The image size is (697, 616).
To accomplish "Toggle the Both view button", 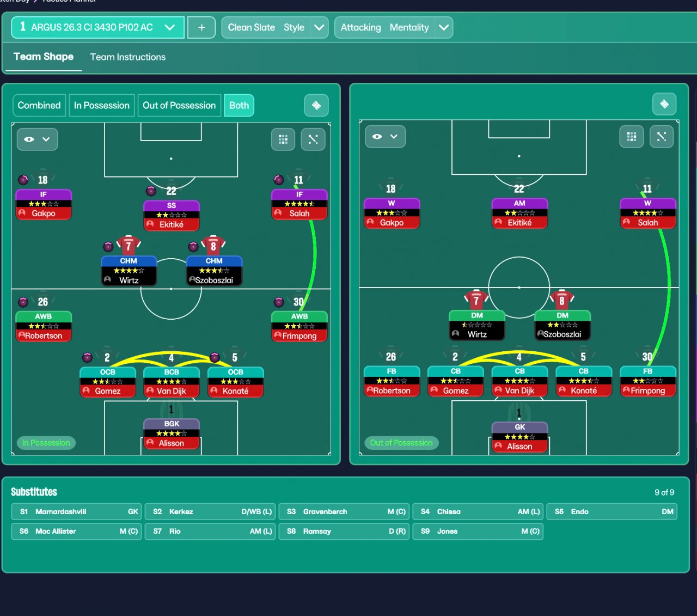I will tap(239, 106).
